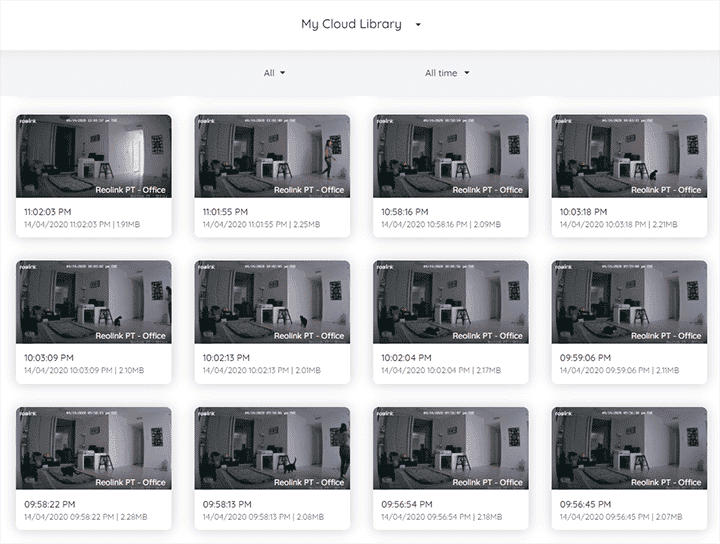Expand the All filter dropdown
This screenshot has height=544, width=720.
click(274, 73)
